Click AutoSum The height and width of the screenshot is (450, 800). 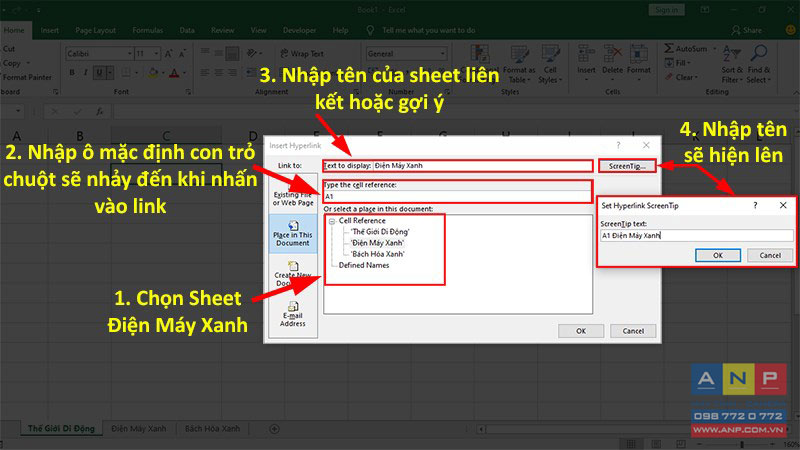tap(687, 48)
